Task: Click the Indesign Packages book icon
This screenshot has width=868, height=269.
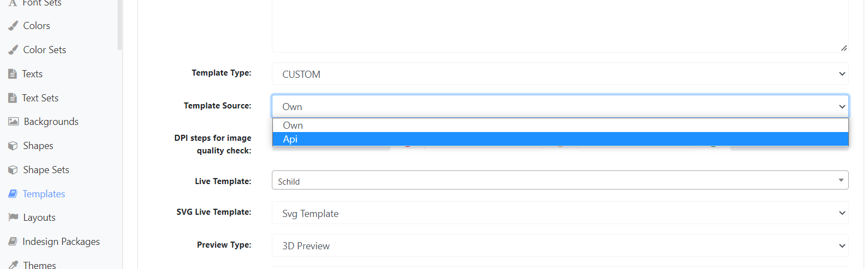Action: coord(13,242)
